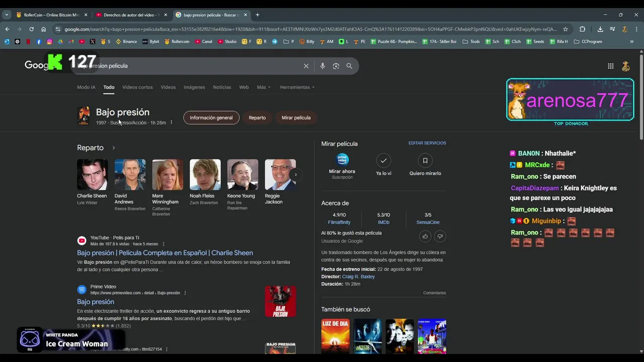Open the tab search dropdown in the title bar
This screenshot has width=644, height=362.
pyautogui.click(x=7, y=15)
